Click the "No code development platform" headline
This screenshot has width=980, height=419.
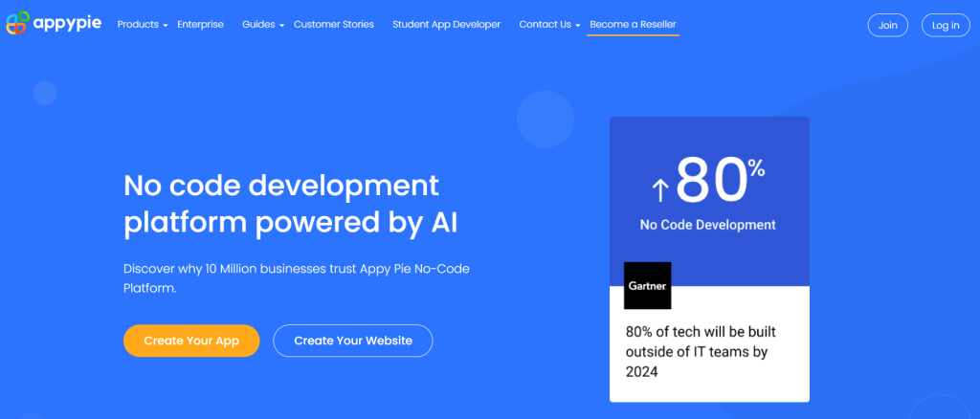[293, 205]
